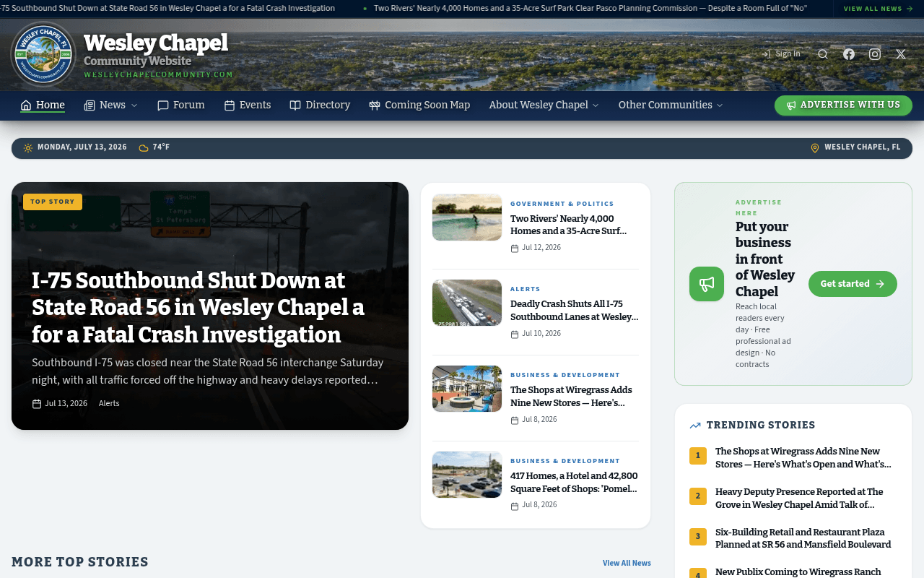The height and width of the screenshot is (578, 924).
Task: Read 417 Homes, a Hotel and 42,800 Square Feet article
Action: point(574,482)
